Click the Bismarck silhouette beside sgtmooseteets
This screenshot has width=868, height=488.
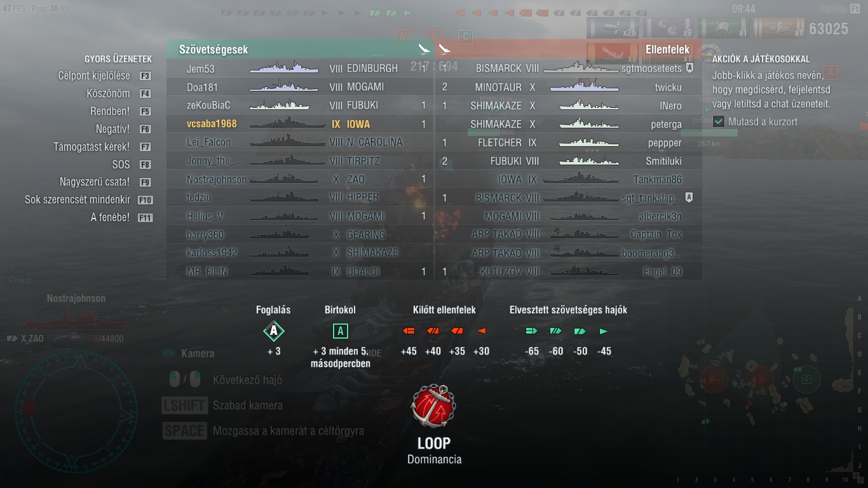click(x=581, y=68)
